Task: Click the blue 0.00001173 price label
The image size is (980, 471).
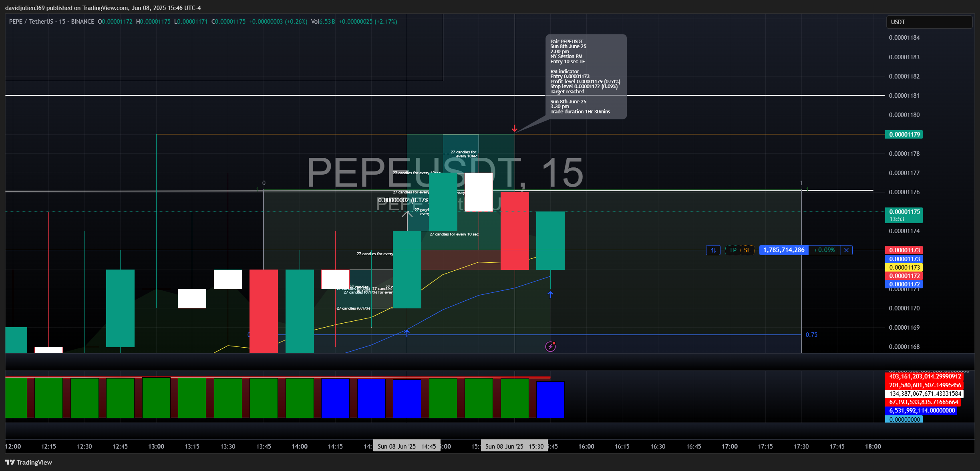Action: click(904, 259)
